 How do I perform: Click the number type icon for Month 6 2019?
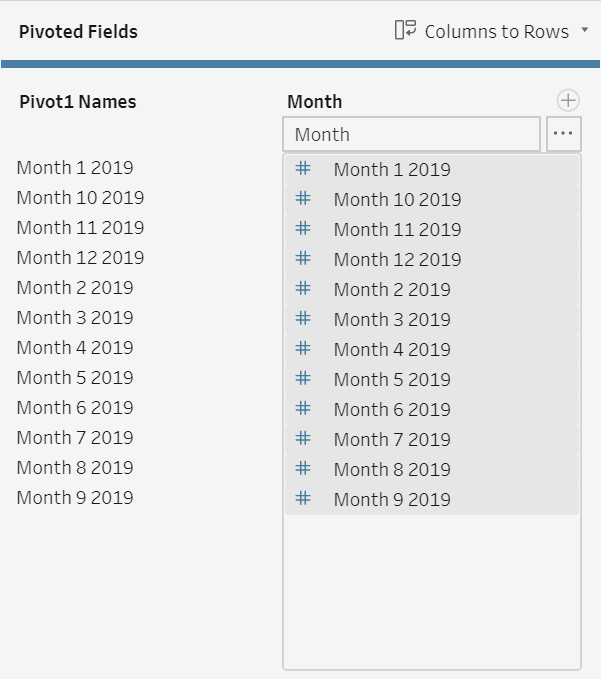coord(303,409)
